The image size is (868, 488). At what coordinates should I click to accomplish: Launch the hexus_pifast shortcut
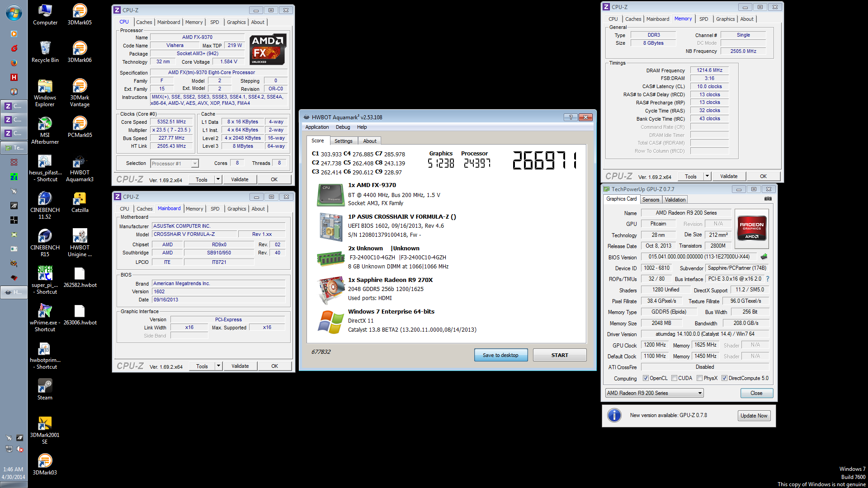pos(45,168)
